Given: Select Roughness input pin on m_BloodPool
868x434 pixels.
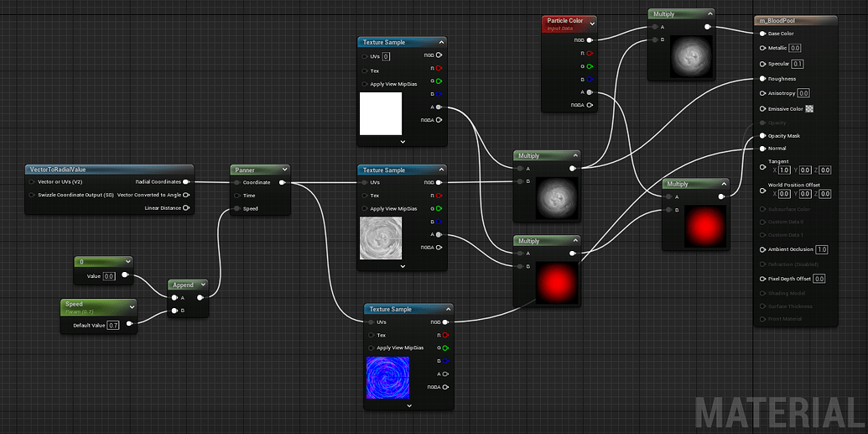Looking at the screenshot, I should 763,79.
